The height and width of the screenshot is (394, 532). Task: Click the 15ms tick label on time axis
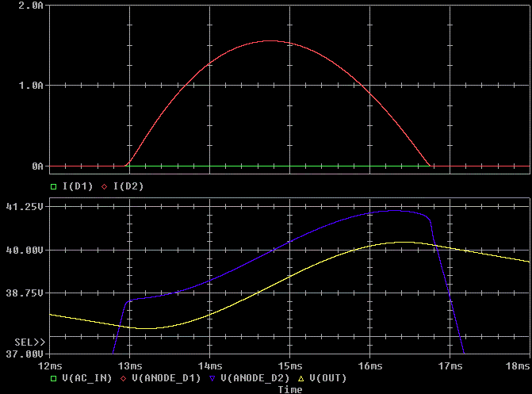coord(289,365)
